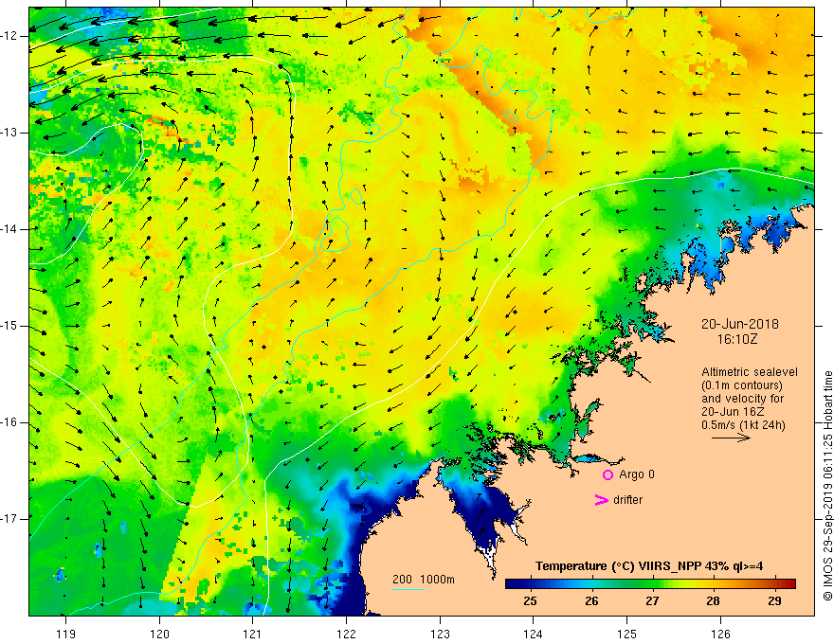Click the 27 value on temperature scale

tap(652, 601)
